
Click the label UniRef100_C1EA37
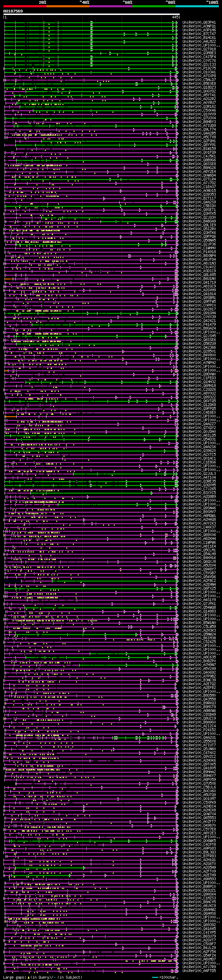pyautogui.click(x=199, y=187)
